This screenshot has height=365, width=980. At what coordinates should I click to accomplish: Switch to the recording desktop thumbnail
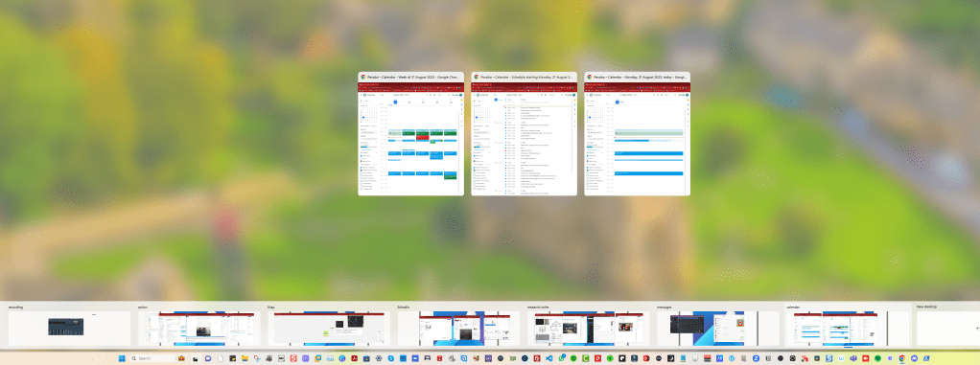pyautogui.click(x=69, y=329)
